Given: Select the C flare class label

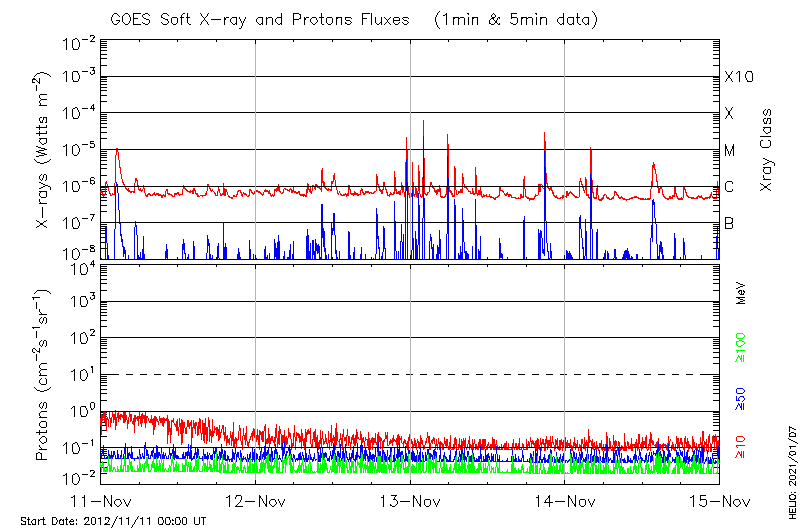Looking at the screenshot, I should coord(729,187).
